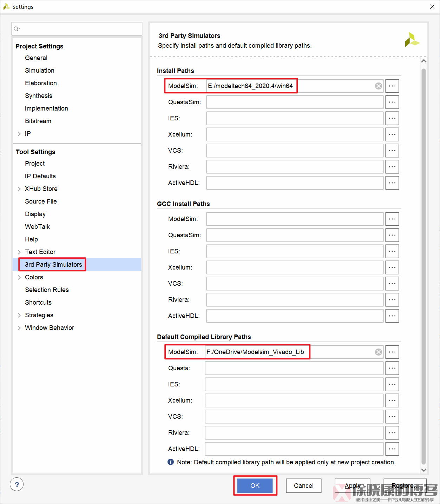
Task: Browse for VCS GCC install path
Action: [x=392, y=284]
